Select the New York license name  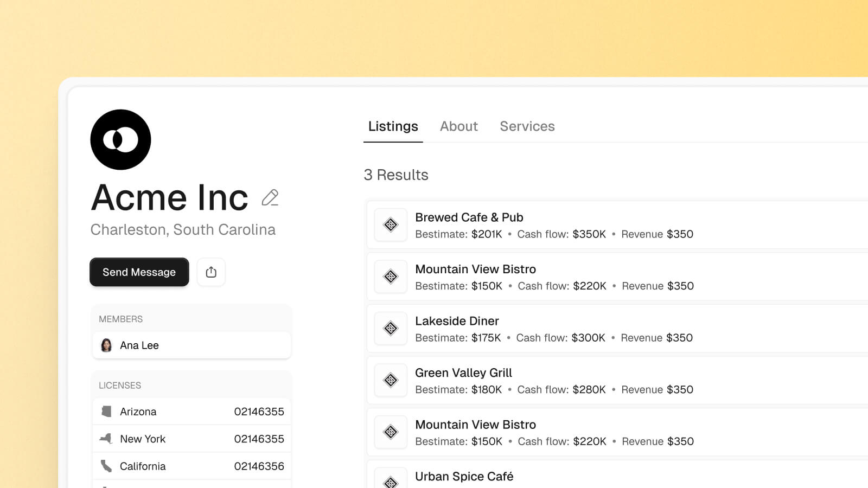[x=143, y=439]
